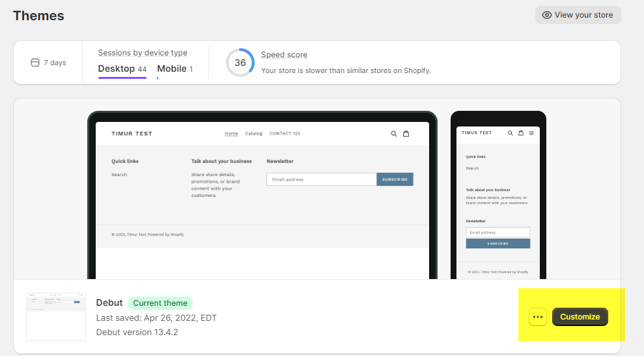This screenshot has height=356, width=644.
Task: Click Debut version 13.4.2 text
Action: 137,332
